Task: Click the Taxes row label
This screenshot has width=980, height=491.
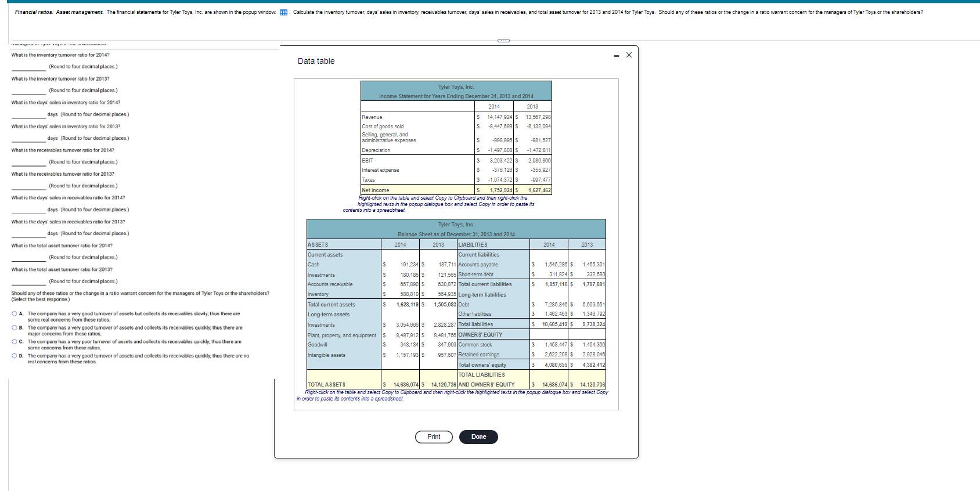Action: [x=369, y=180]
